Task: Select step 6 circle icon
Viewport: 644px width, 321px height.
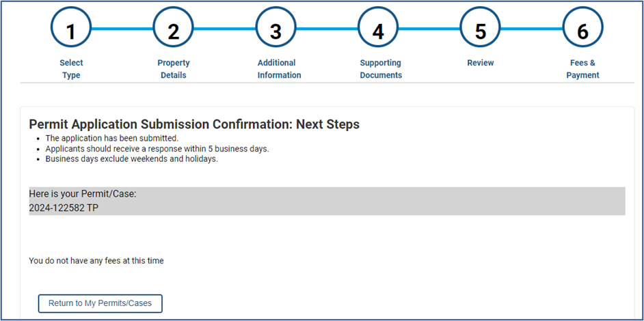Action: click(582, 30)
